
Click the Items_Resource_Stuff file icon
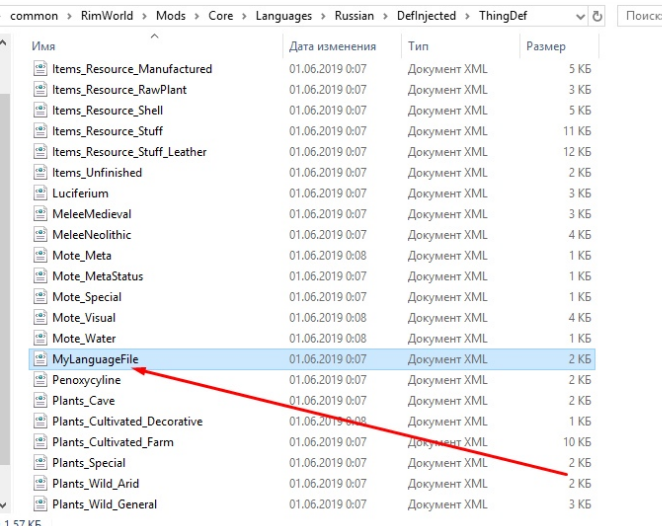(40, 130)
